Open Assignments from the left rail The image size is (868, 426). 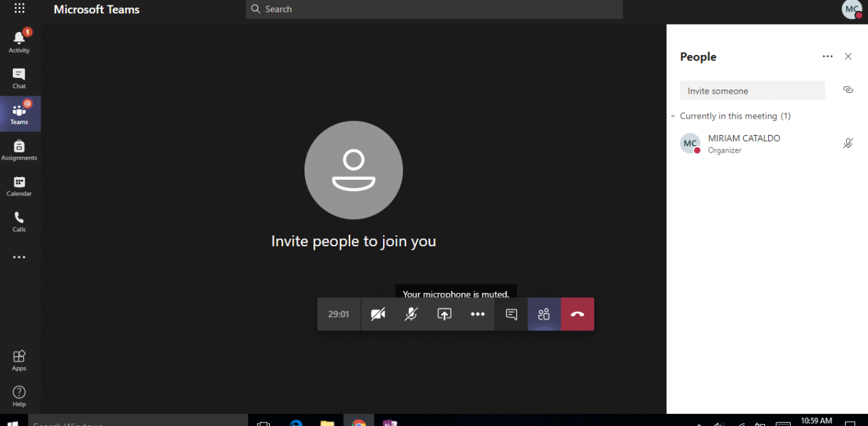tap(19, 150)
